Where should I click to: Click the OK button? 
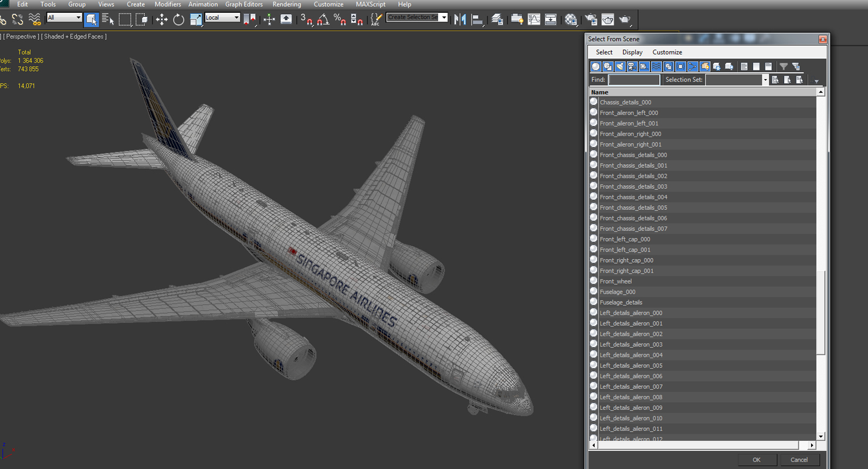pos(757,460)
